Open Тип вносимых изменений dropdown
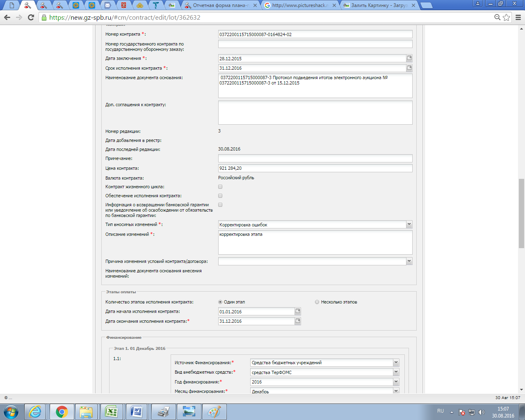This screenshot has height=420, width=525. pos(409,224)
